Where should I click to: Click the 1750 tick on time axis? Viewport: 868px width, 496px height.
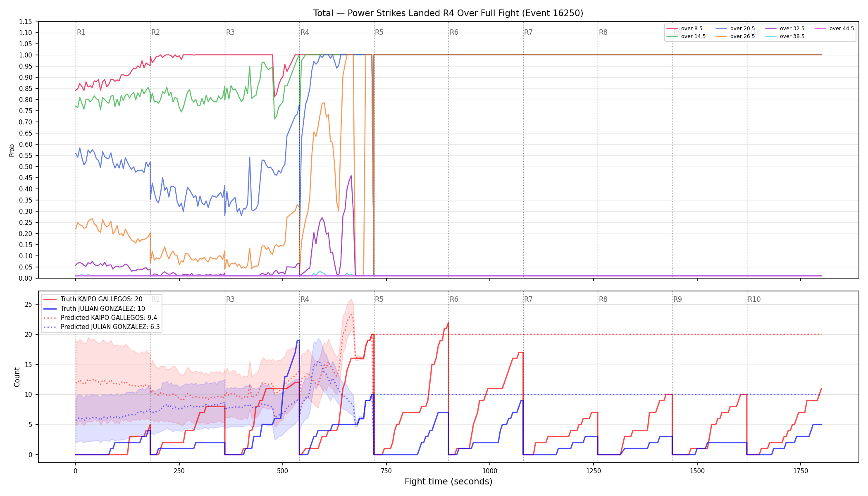pyautogui.click(x=801, y=471)
